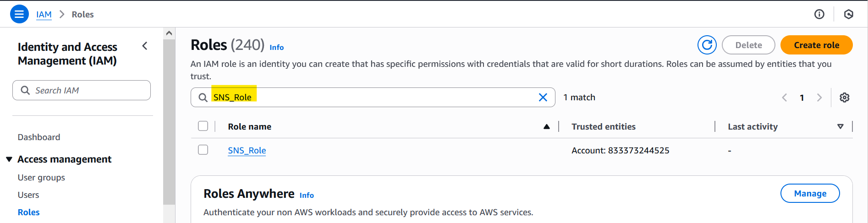Open the hexagon settings icon top right
The width and height of the screenshot is (868, 223).
[849, 14]
